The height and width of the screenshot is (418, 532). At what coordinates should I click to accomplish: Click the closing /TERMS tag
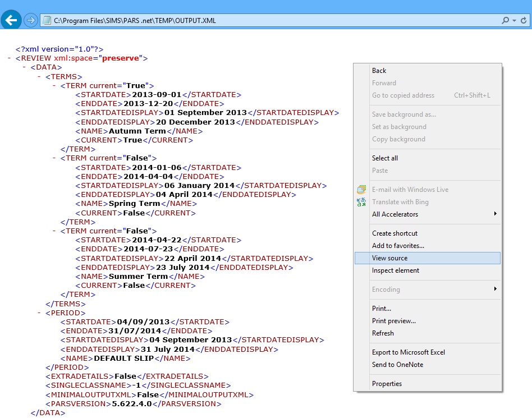(66, 304)
